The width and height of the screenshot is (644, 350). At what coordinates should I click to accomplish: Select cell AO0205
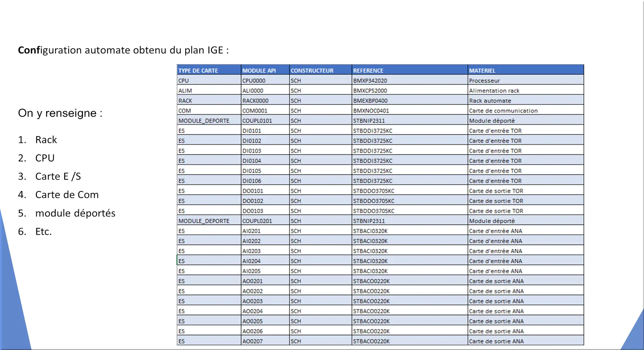pyautogui.click(x=265, y=321)
